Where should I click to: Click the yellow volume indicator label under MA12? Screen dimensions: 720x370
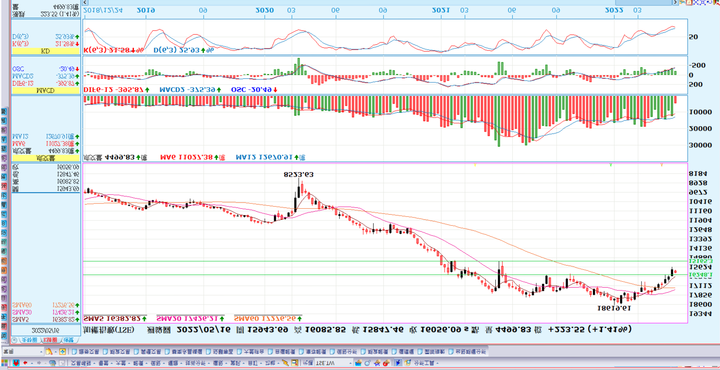pos(45,158)
